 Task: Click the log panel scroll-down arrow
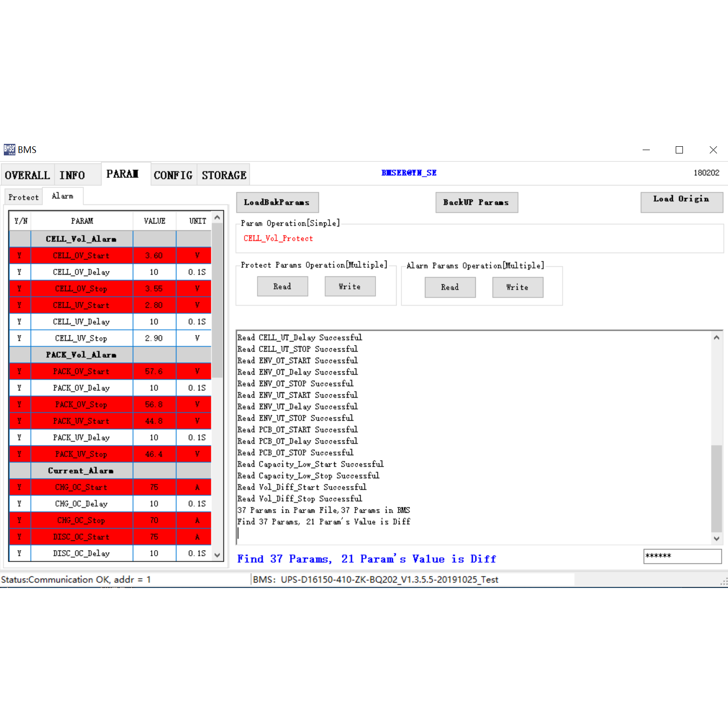pos(716,539)
